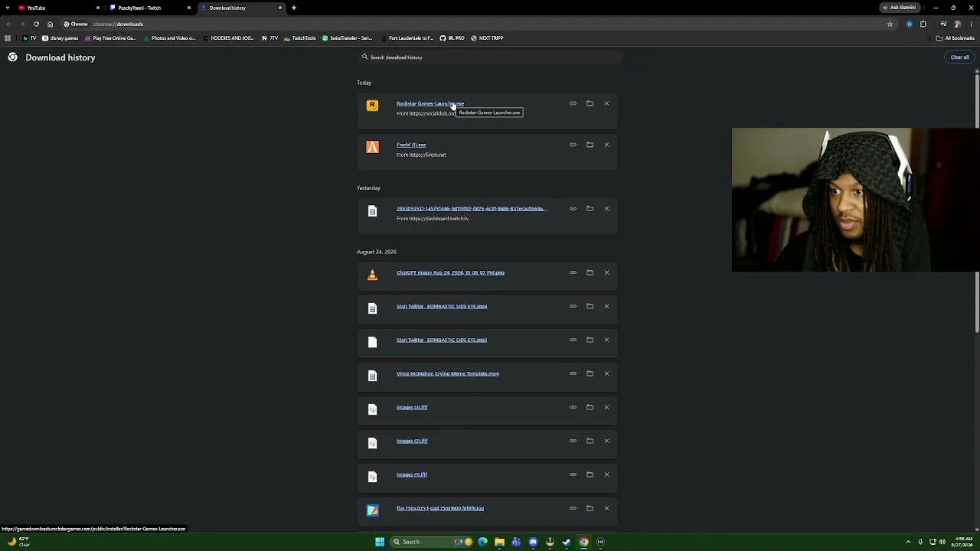Open Stan Twitter BOMBASTIC SIDE EYE.mp4 file
Image resolution: width=980 pixels, height=551 pixels.
pyautogui.click(x=442, y=306)
